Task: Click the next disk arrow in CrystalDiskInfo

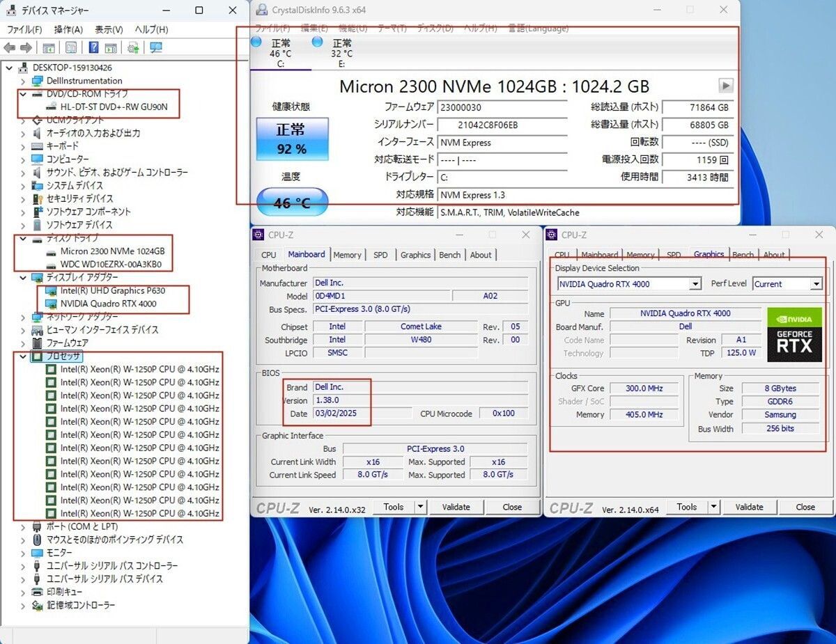Action: [x=726, y=85]
